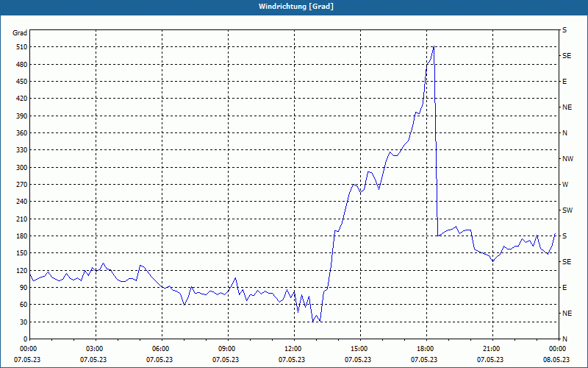Select the 15:00 time label
Viewport: 588px width, 368px height.
(x=360, y=349)
